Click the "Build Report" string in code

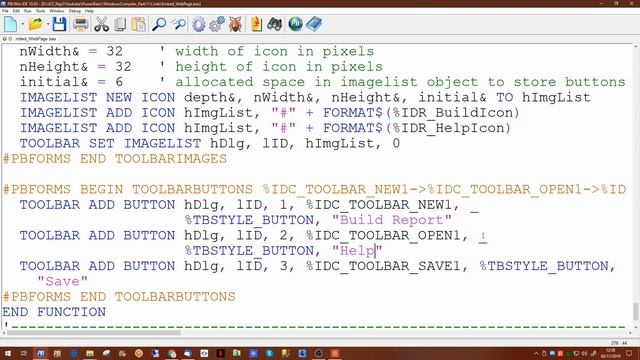click(x=392, y=220)
